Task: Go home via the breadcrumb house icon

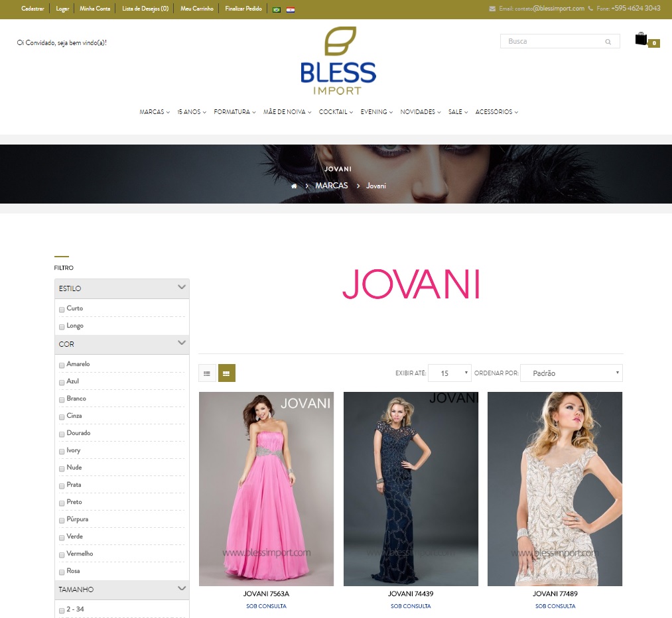Action: point(294,186)
